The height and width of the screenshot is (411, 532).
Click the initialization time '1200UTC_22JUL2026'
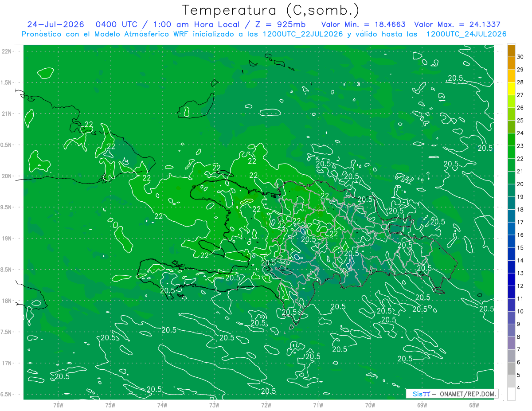point(303,34)
